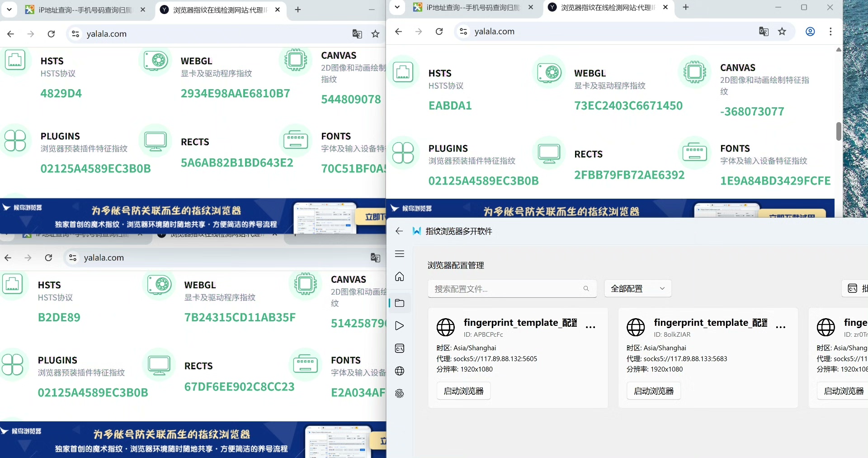868x458 pixels.
Task: Click scrollbar up arrow in top-right browser
Action: coord(839,50)
